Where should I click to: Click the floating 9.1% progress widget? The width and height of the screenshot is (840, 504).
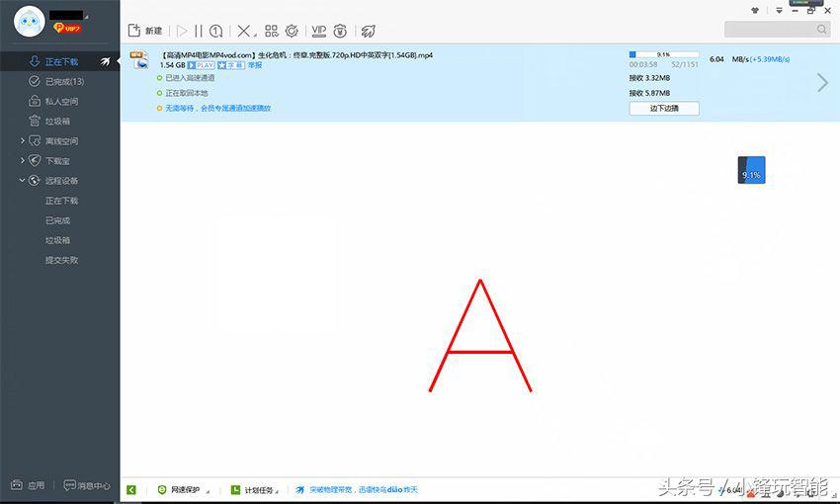[751, 170]
